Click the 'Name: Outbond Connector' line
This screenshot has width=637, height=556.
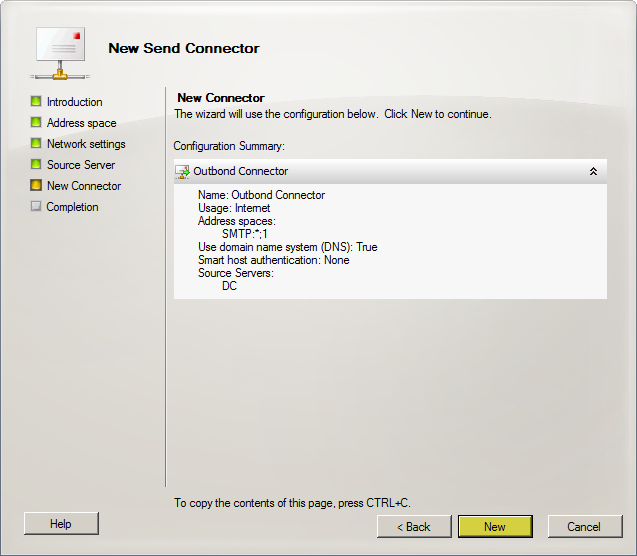[261, 195]
